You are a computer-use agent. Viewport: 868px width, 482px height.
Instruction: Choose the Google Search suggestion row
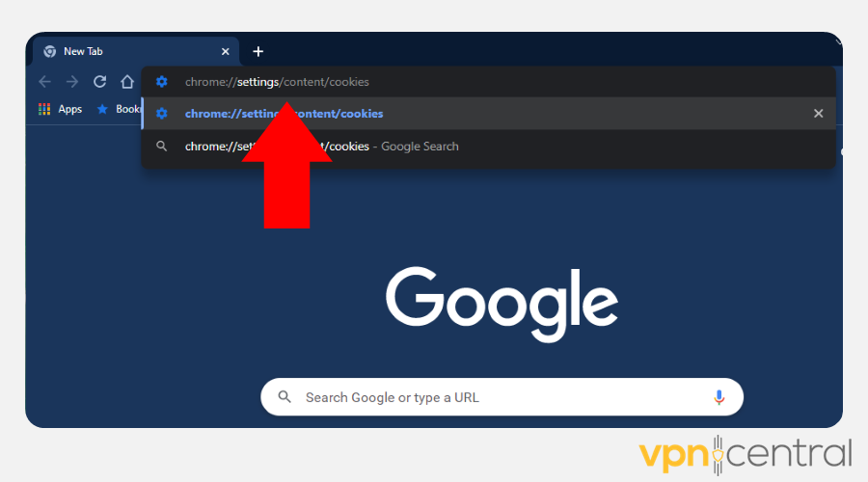[489, 147]
